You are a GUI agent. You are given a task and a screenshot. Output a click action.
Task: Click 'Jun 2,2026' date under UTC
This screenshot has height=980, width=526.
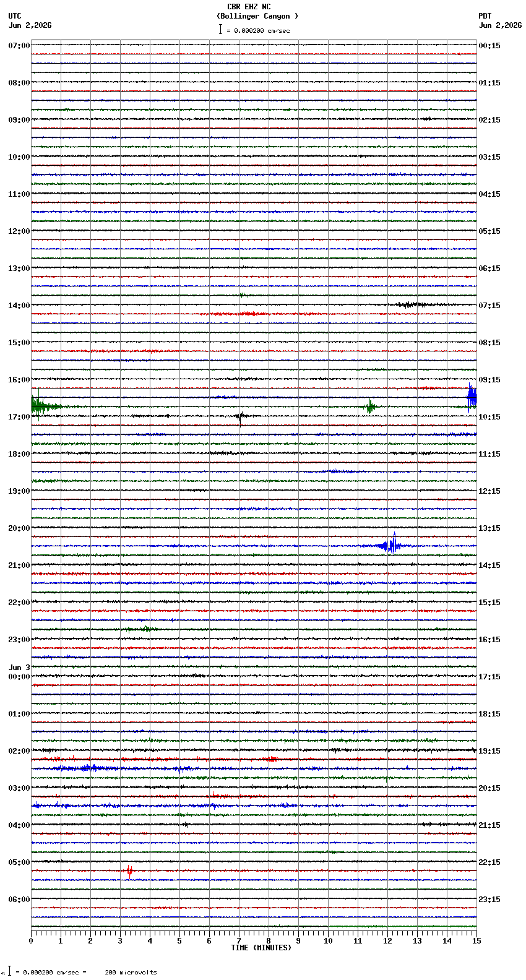(30, 25)
